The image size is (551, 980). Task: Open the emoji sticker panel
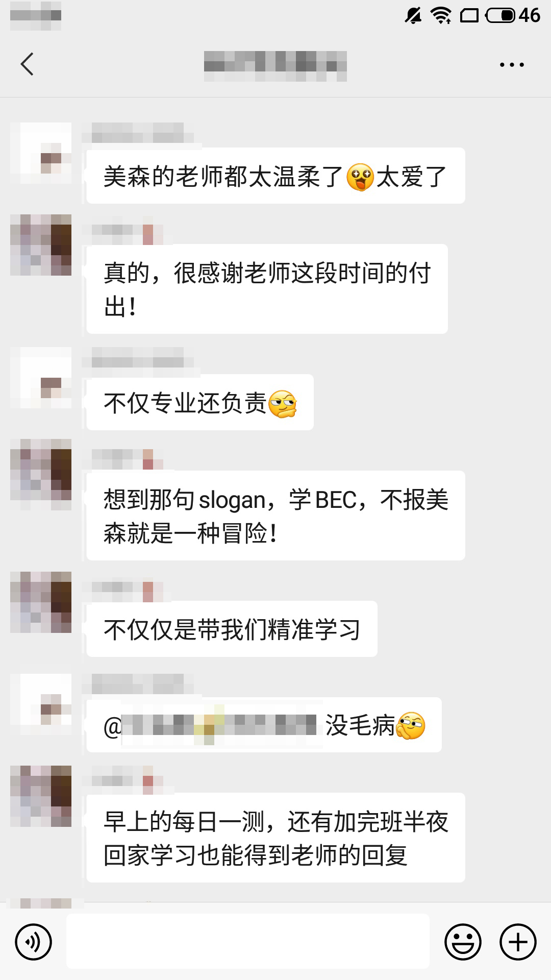[x=463, y=942]
